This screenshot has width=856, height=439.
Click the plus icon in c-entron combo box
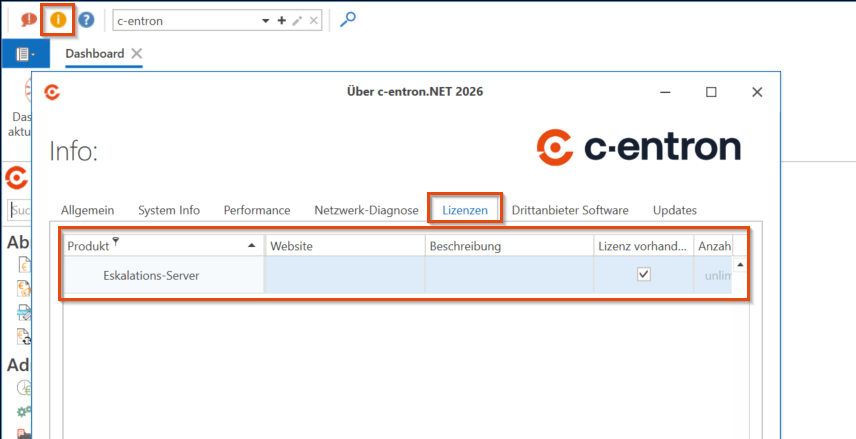click(x=282, y=21)
